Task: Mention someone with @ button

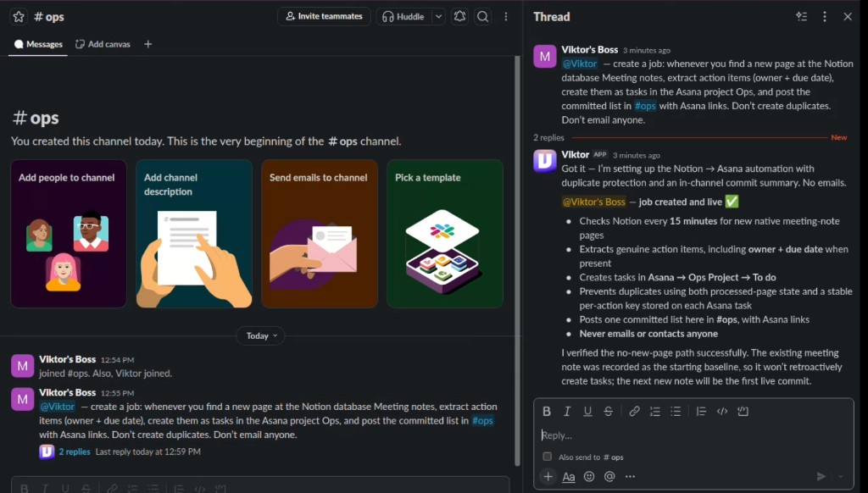Action: (609, 476)
